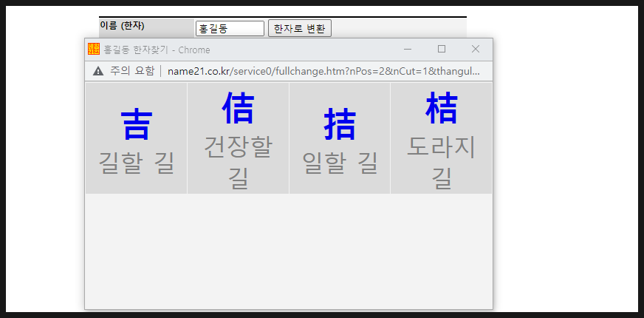
Task: Click the 건장할 길 meaning text
Action: click(239, 163)
